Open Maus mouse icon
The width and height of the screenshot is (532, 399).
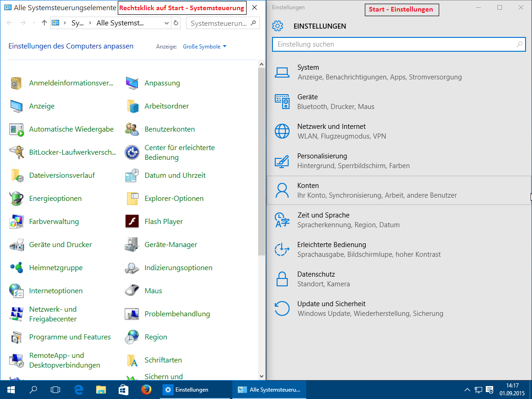(132, 291)
